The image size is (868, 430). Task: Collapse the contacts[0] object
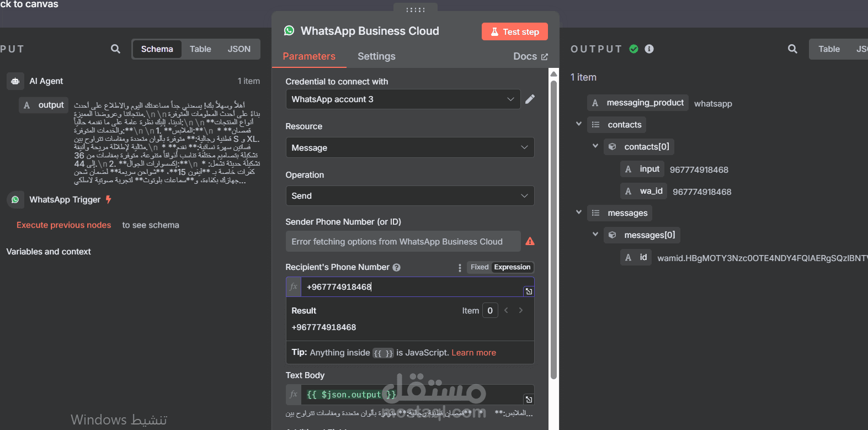tap(595, 146)
